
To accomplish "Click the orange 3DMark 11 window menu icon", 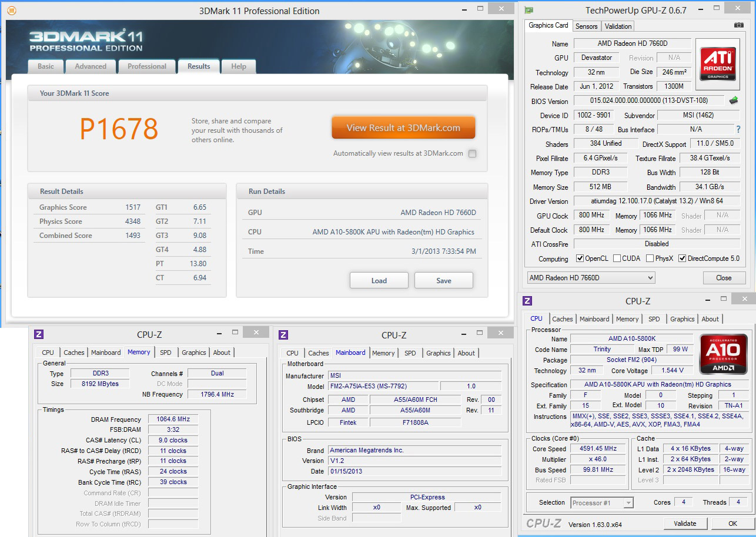I will tap(12, 11).
